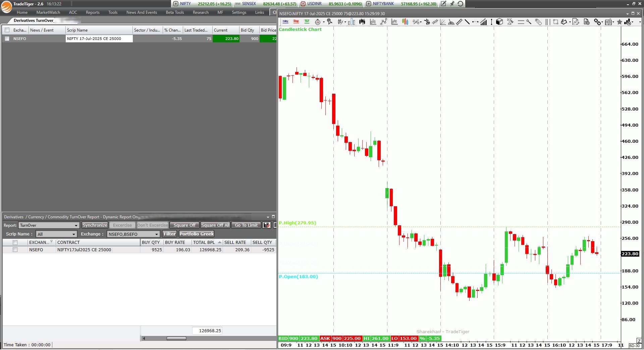Click the refresh icon in top ticker bar
This screenshot has width=644, height=350.
[461, 4]
